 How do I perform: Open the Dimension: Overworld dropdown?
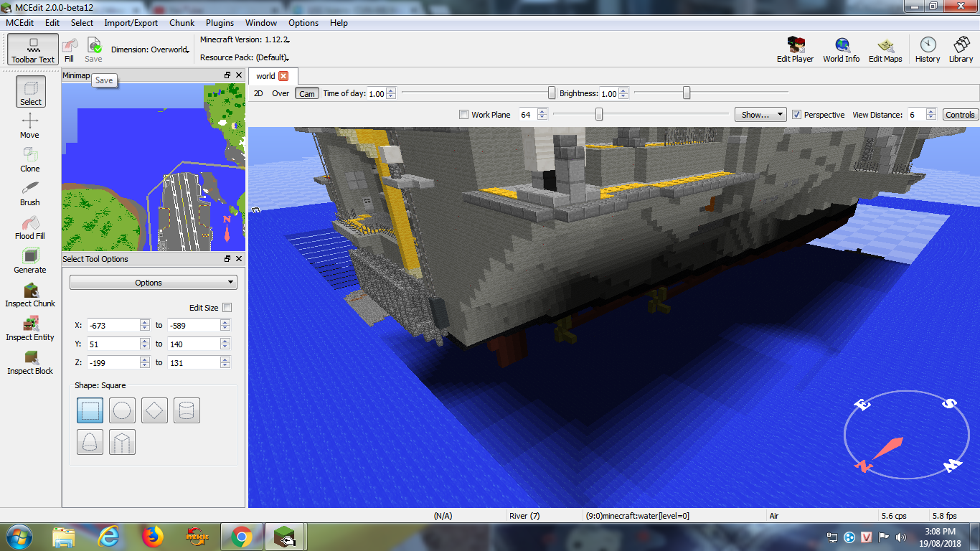tap(150, 50)
